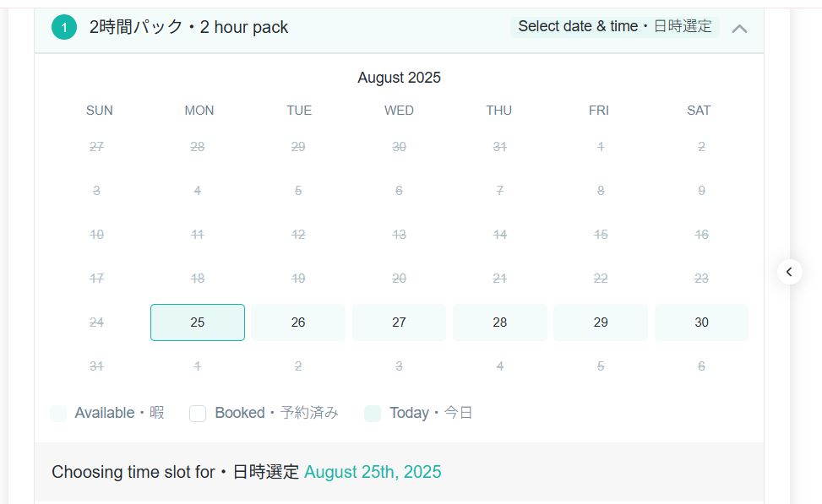Viewport: 822px width, 504px height.
Task: Click the Booked legend box
Action: (198, 413)
